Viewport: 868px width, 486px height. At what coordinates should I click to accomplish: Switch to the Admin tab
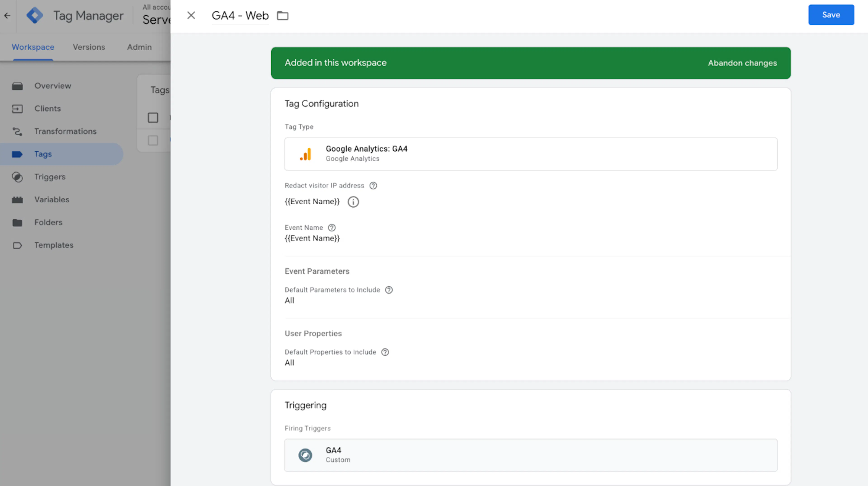point(139,47)
